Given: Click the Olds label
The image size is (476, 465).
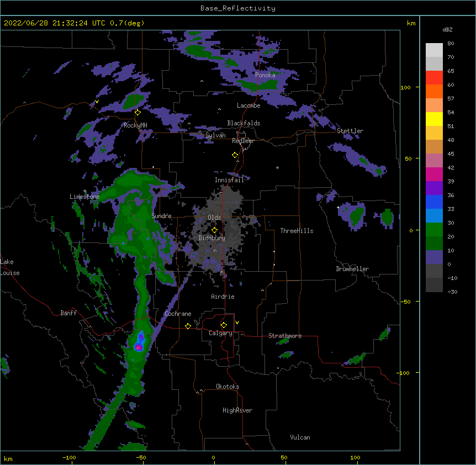Looking at the screenshot, I should [x=214, y=218].
